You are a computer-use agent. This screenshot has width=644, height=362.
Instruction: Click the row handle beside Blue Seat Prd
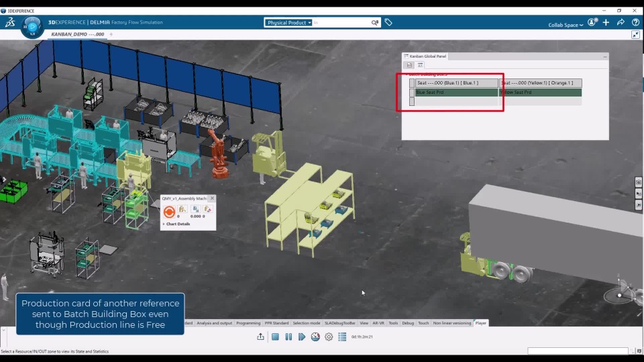coord(412,93)
